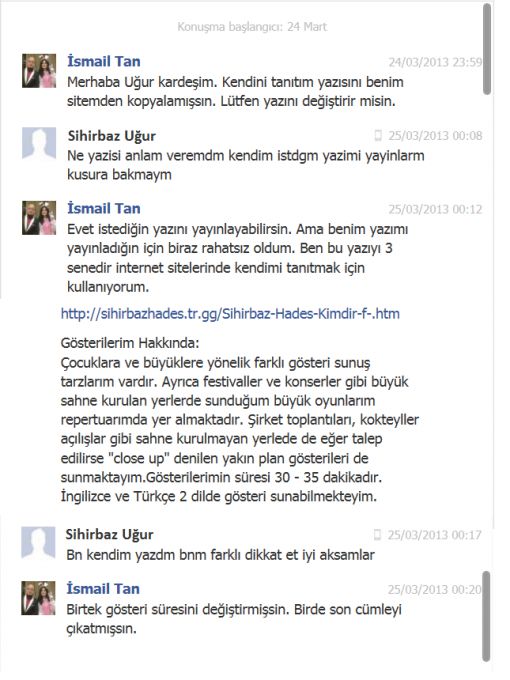This screenshot has height=680, width=510.
Task: Click the 25/03/2013 00:12 timestamp
Action: tap(435, 209)
